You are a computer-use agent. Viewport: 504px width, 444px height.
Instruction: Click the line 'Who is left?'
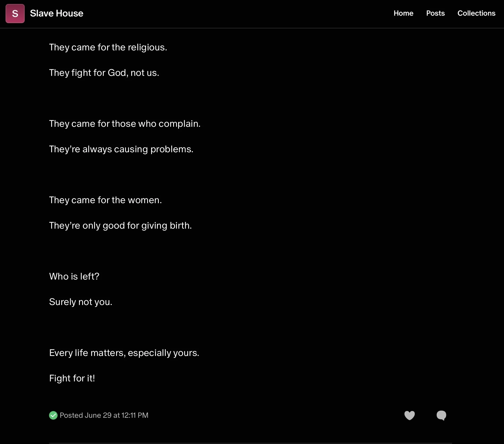(74, 276)
